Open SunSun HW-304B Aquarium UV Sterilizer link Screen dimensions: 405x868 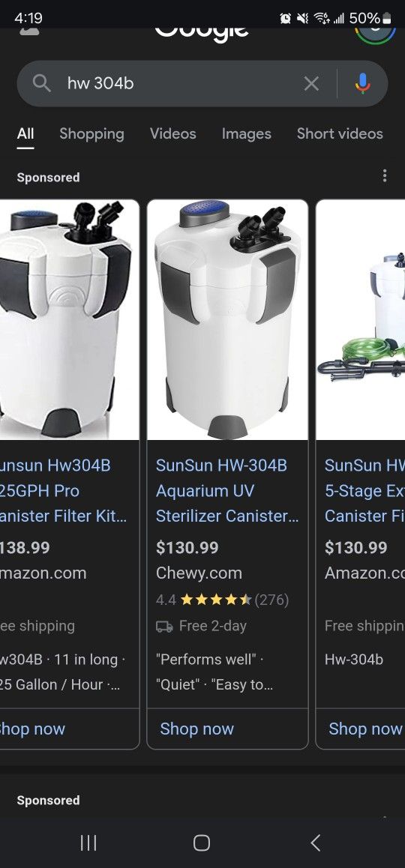[x=227, y=490]
